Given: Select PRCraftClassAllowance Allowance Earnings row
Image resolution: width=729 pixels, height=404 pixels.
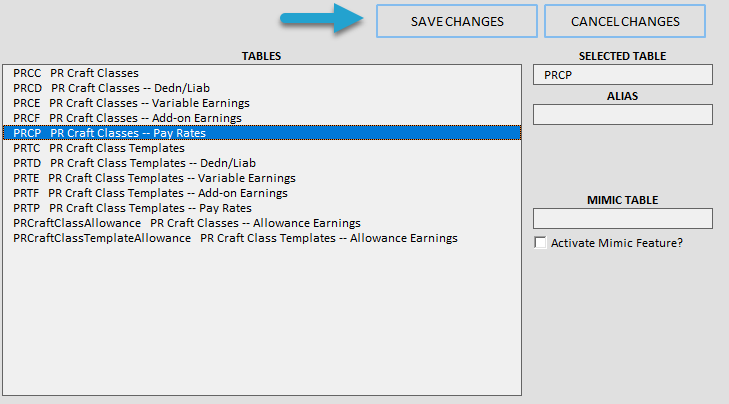Looking at the screenshot, I should (x=262, y=223).
